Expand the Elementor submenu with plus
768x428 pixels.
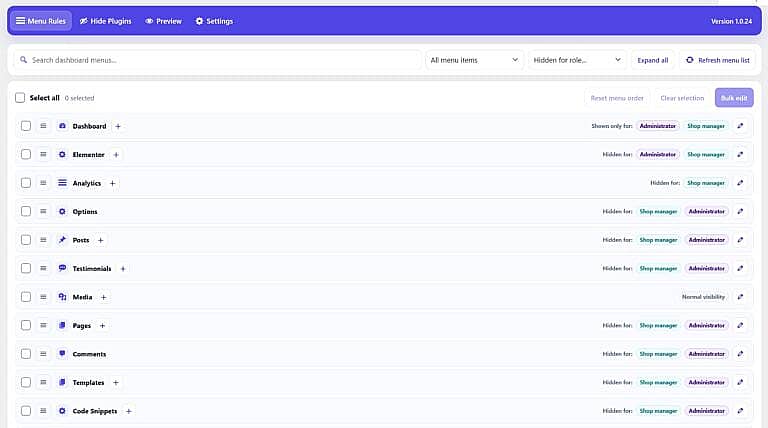pyautogui.click(x=116, y=155)
